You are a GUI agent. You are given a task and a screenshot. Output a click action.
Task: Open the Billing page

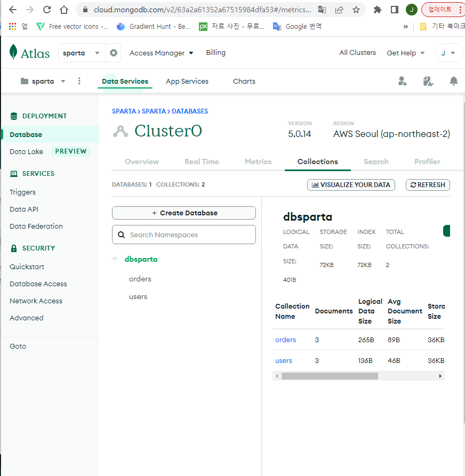tap(215, 53)
